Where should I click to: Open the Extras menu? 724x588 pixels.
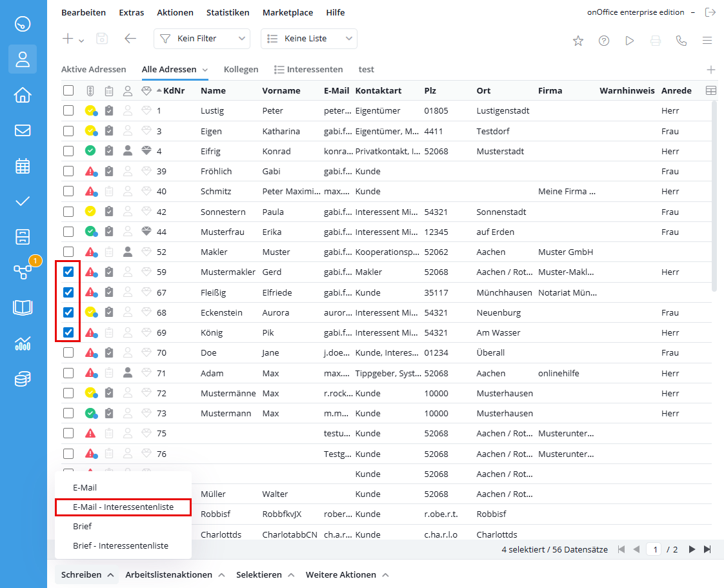(x=132, y=12)
